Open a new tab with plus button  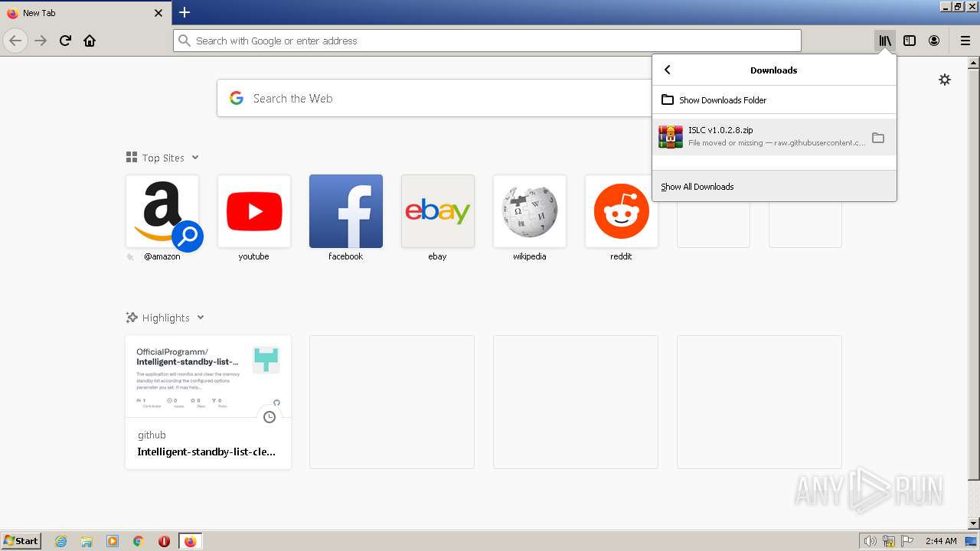click(185, 12)
